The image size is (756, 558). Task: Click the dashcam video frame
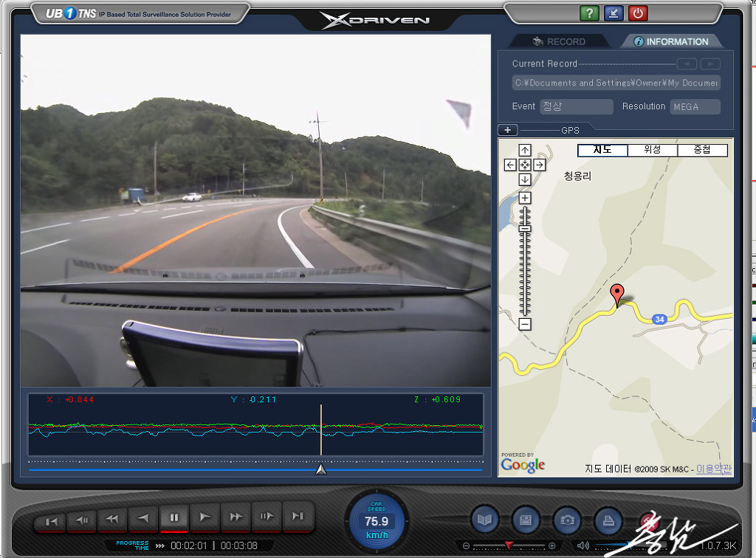pyautogui.click(x=255, y=210)
